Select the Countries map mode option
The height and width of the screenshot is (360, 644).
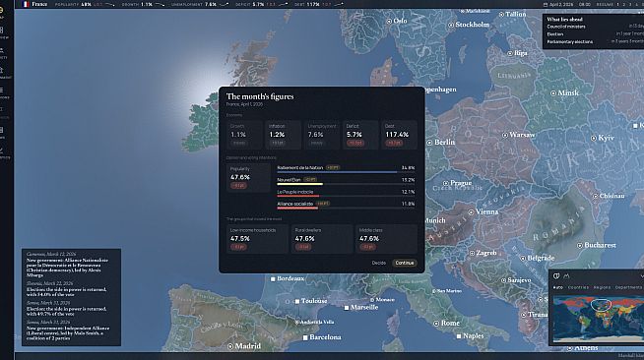578,287
